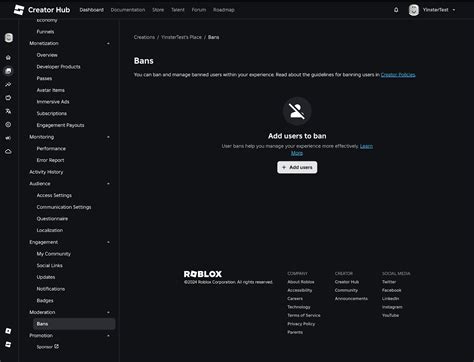Open Badges in the sidebar

coord(45,301)
